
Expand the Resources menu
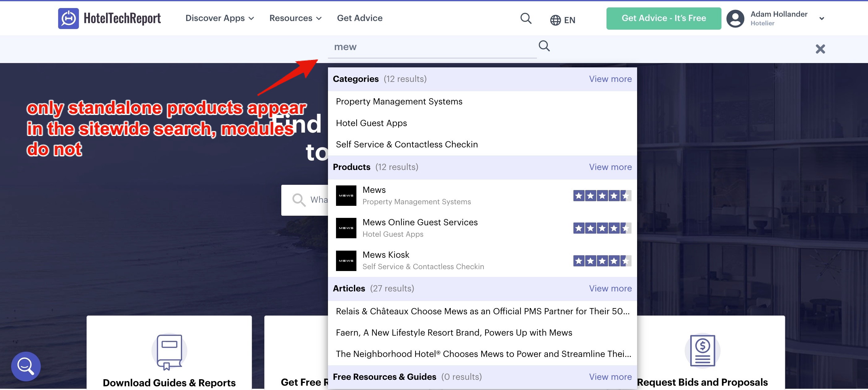[x=295, y=18]
